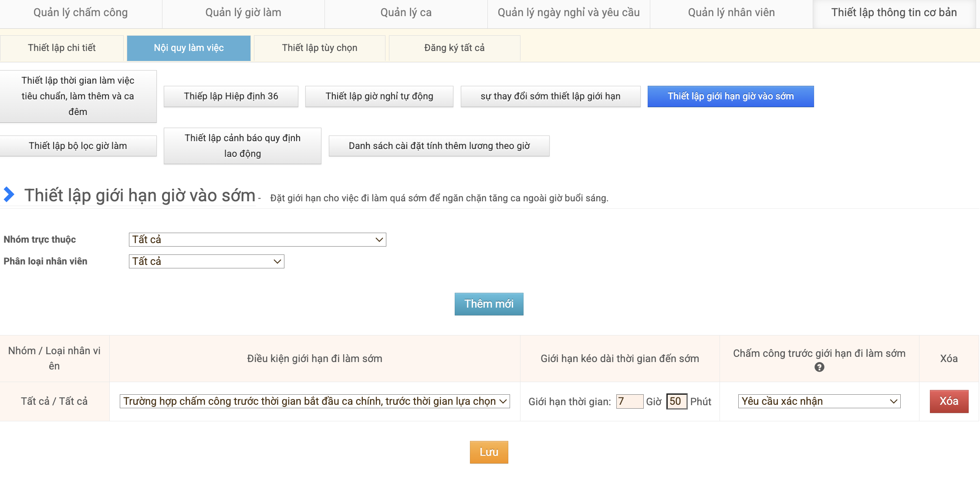
Task: Switch to Quản lý chấm công tab
Action: coord(81,13)
